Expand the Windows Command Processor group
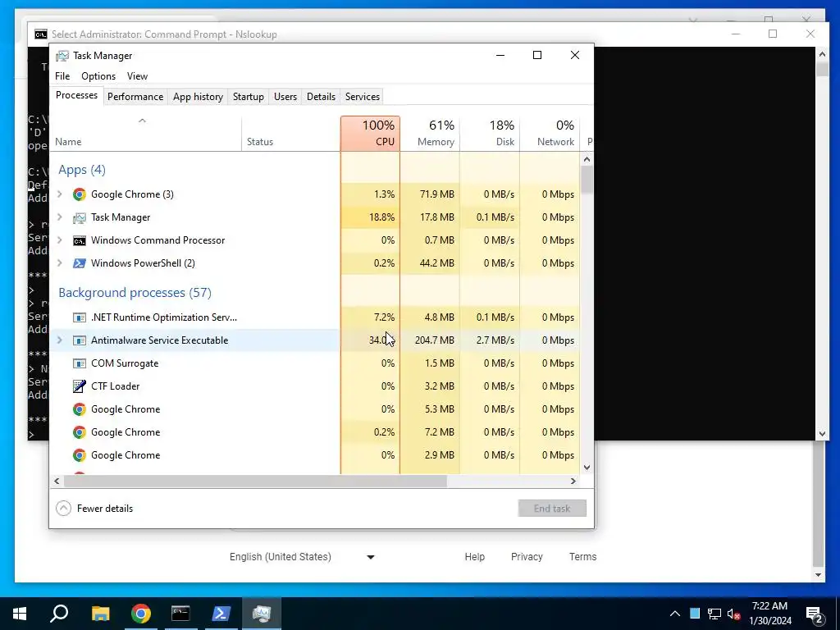The width and height of the screenshot is (840, 630). (x=60, y=240)
